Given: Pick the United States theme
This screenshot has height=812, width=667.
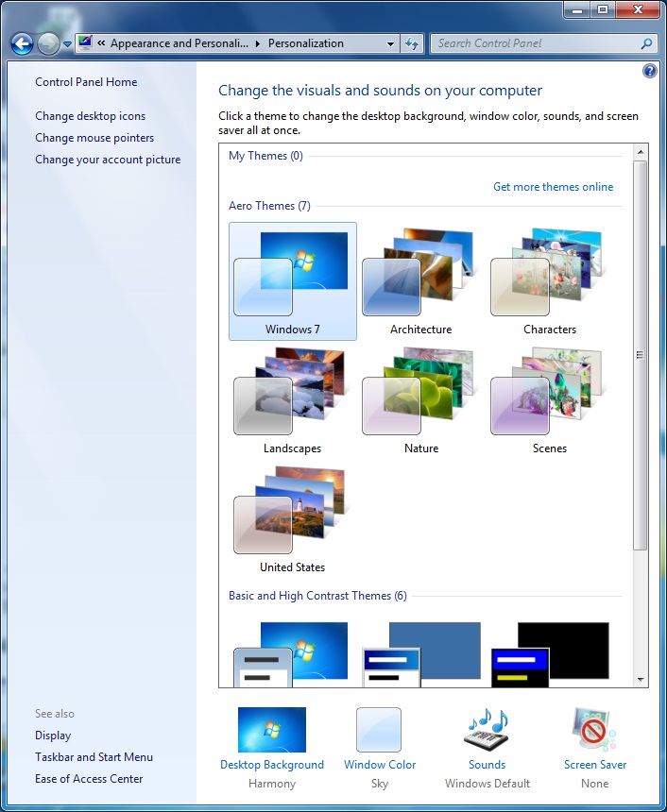Looking at the screenshot, I should pos(293,519).
